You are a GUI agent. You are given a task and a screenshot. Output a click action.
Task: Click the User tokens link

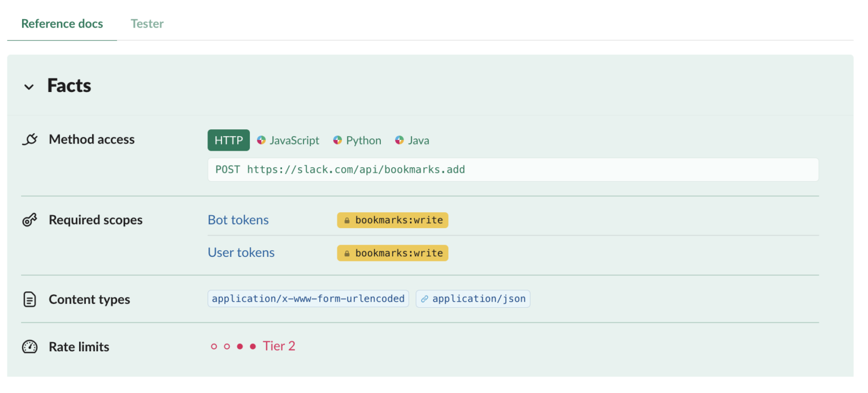(241, 252)
